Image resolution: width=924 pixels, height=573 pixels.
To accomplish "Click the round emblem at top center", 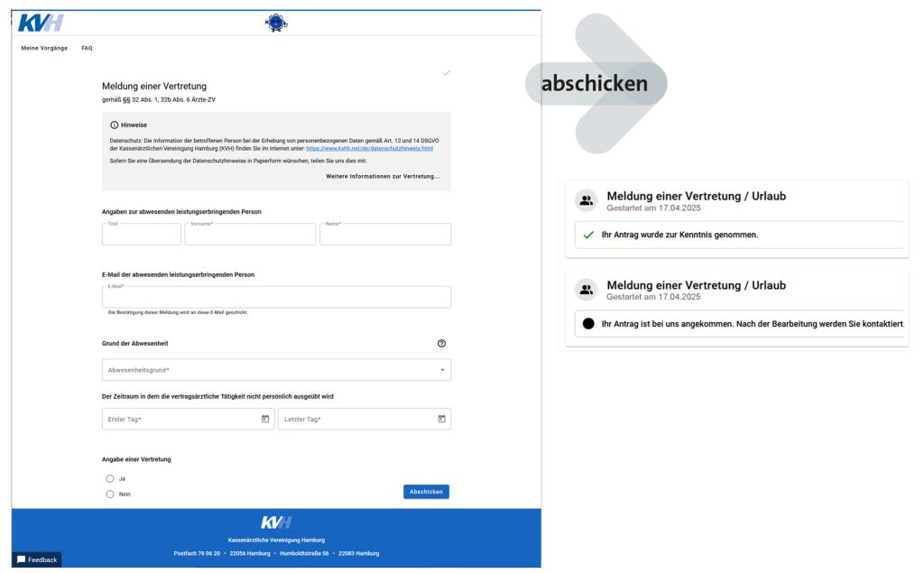I will click(276, 24).
